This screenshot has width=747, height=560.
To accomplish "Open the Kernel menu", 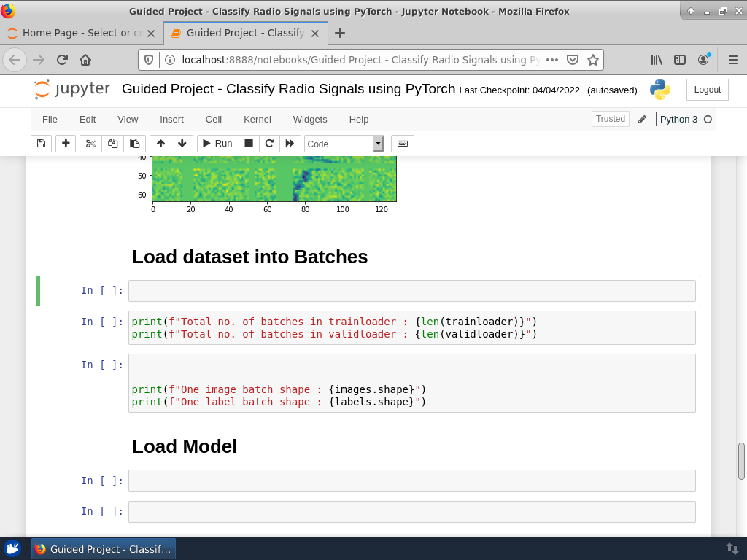I will click(x=257, y=119).
